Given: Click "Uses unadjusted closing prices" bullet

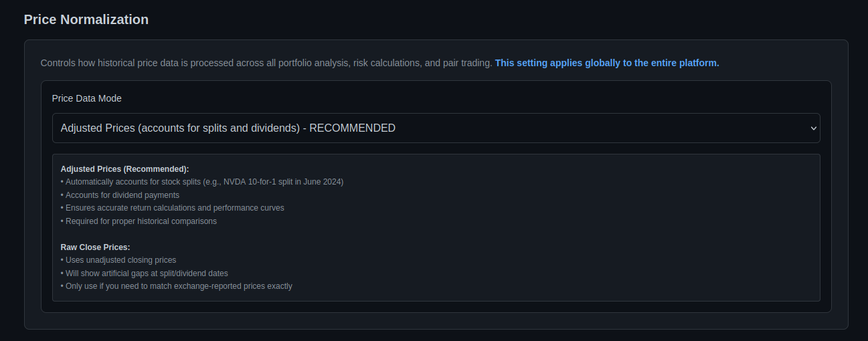Looking at the screenshot, I should point(120,260).
